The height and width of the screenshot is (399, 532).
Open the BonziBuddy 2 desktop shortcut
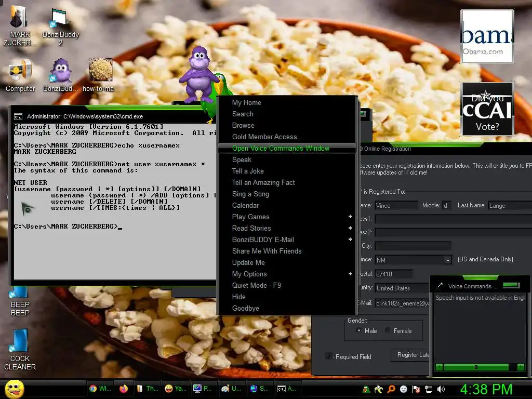60,26
